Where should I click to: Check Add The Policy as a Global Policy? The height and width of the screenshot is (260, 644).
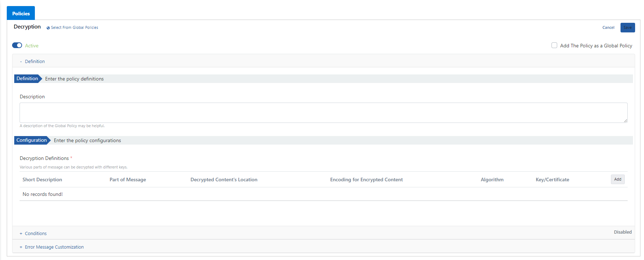554,46
